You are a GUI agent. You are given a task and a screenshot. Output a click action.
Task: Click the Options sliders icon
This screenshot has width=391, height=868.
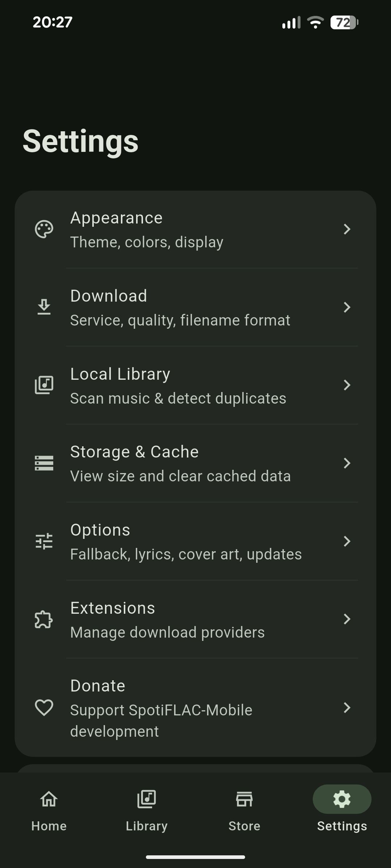click(x=44, y=541)
